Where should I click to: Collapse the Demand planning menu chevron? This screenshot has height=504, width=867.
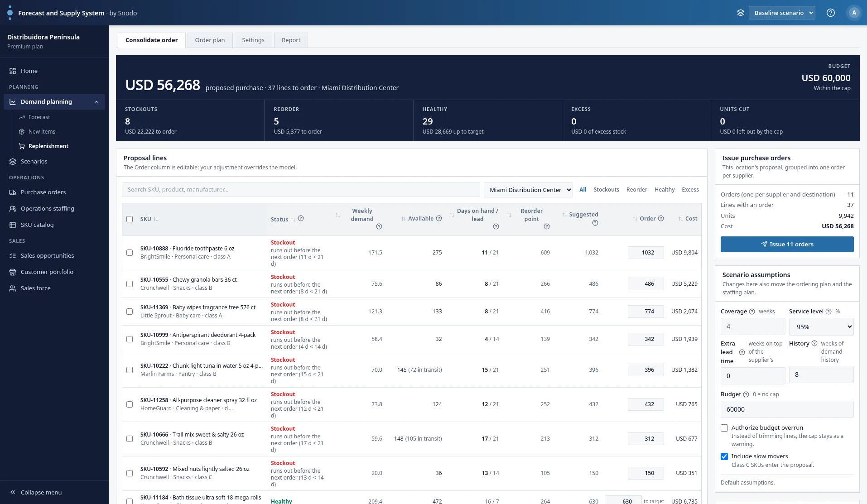[x=96, y=102]
